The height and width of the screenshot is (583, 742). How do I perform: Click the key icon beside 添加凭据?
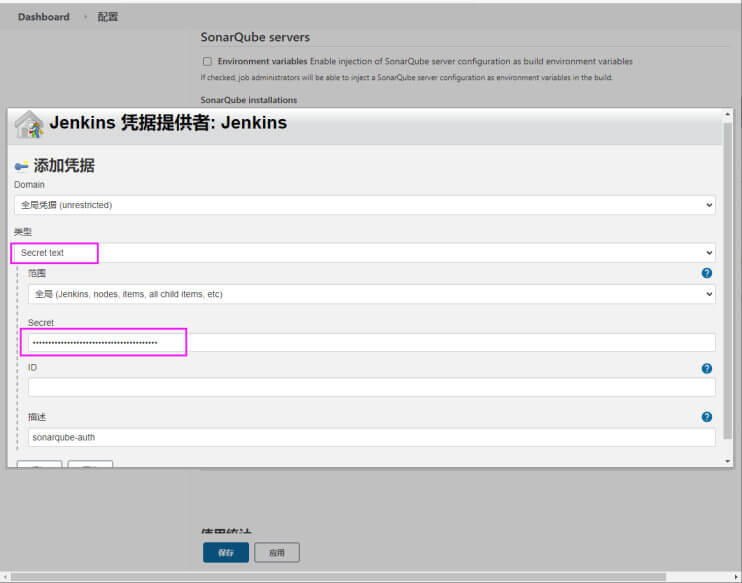(x=22, y=166)
